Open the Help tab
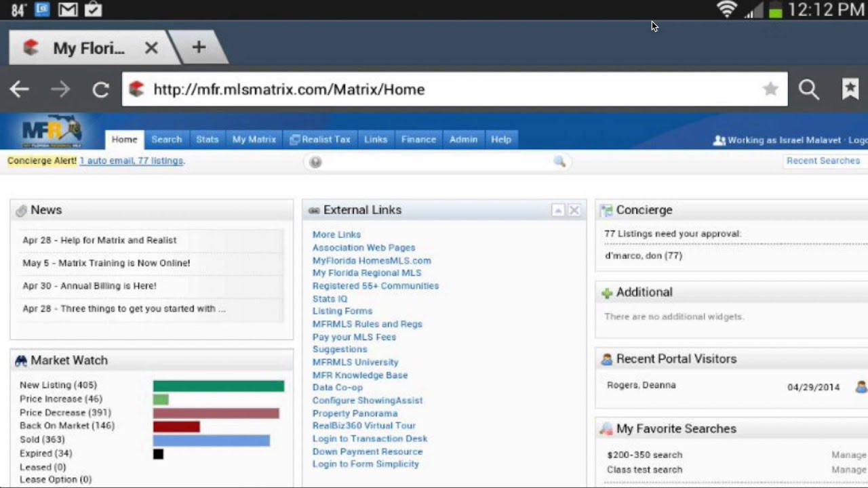 click(x=501, y=140)
